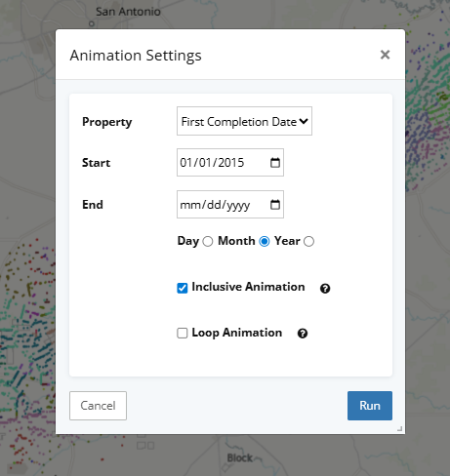Open the End date calendar picker icon

click(275, 205)
